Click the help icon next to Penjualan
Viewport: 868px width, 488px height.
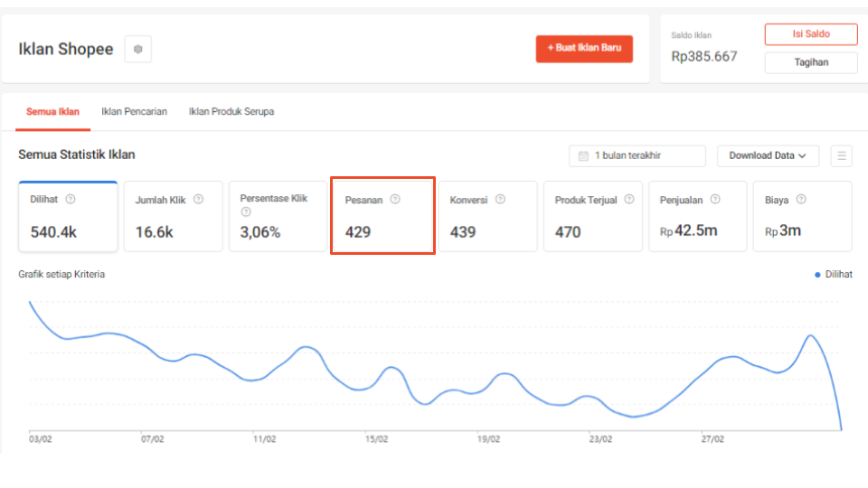pos(715,199)
